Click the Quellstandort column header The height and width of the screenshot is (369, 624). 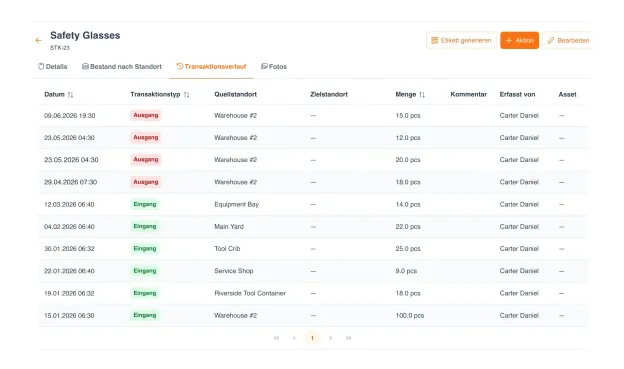(x=236, y=94)
